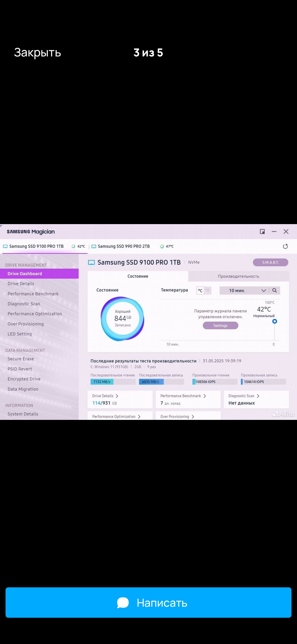Image resolution: width=297 pixels, height=644 pixels.
Task: Click the 108306 IOPS random read bar
Action: click(x=215, y=382)
